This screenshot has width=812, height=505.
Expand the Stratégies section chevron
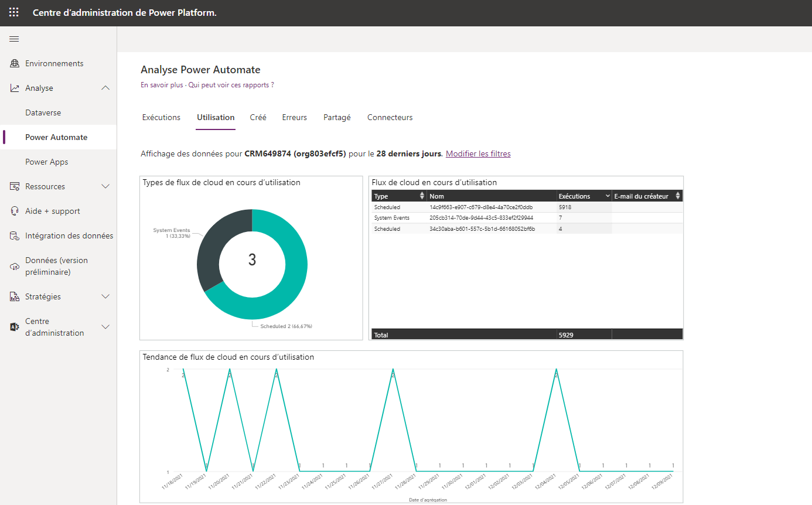pos(105,296)
